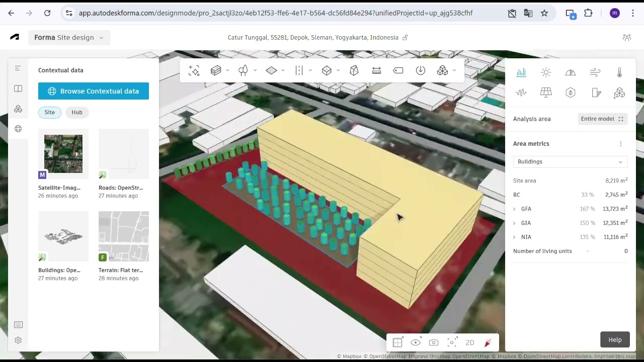
Task: Select the label tag tool
Action: [398, 71]
